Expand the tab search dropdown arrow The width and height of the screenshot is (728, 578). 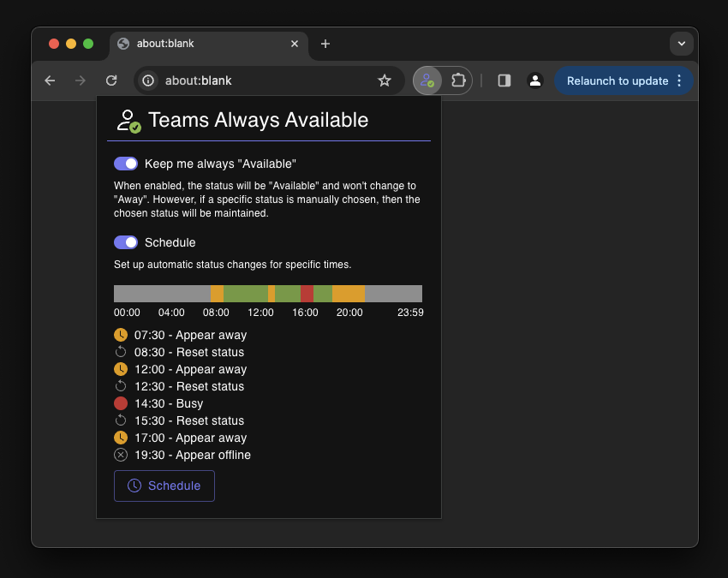coord(681,44)
